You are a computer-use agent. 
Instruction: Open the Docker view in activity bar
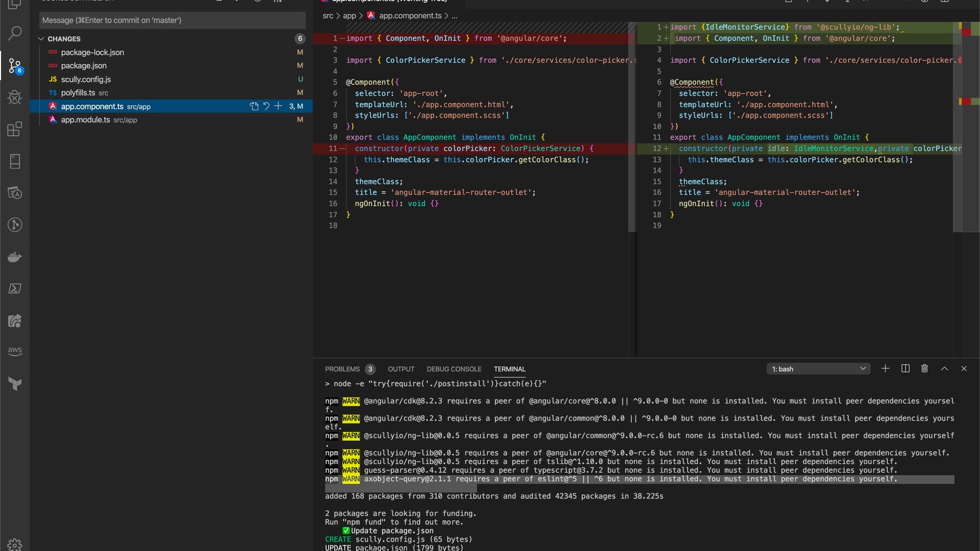click(x=15, y=257)
